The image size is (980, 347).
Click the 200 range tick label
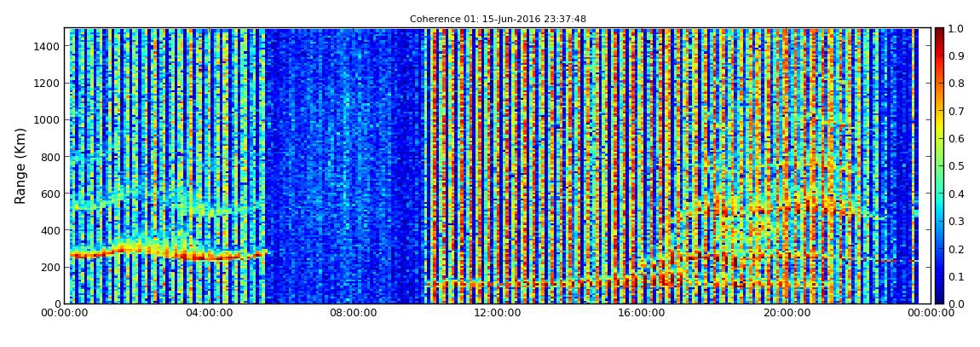pos(50,268)
